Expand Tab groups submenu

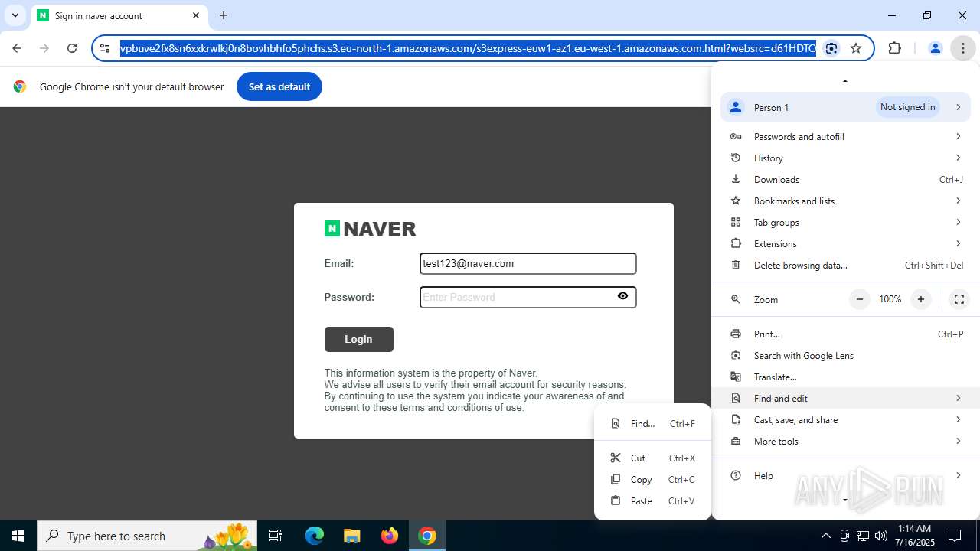845,222
